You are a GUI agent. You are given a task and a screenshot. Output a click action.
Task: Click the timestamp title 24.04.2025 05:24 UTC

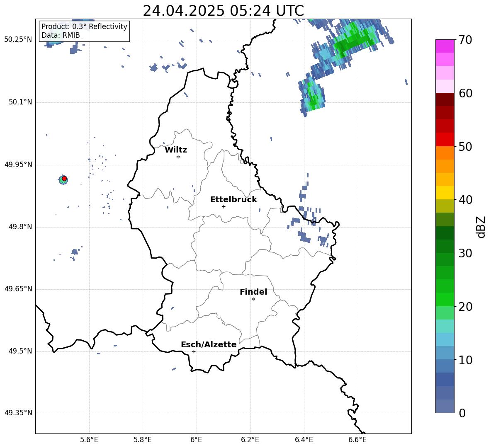[x=223, y=11]
